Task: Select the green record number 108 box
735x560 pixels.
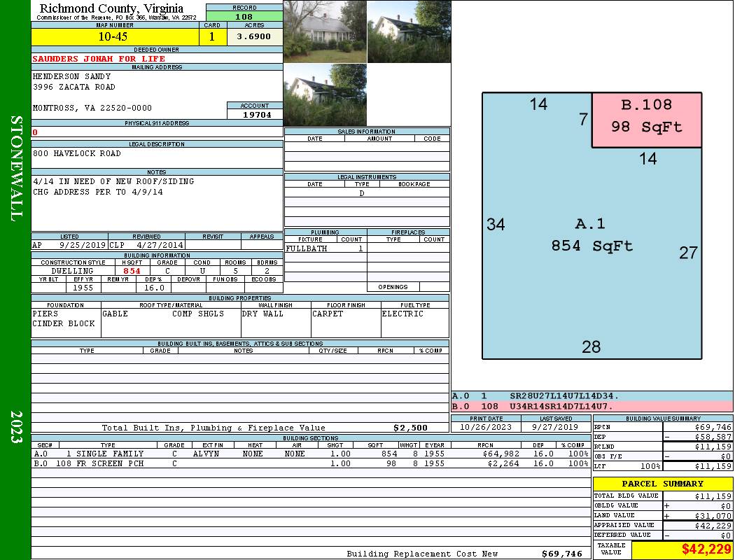Action: [x=244, y=17]
